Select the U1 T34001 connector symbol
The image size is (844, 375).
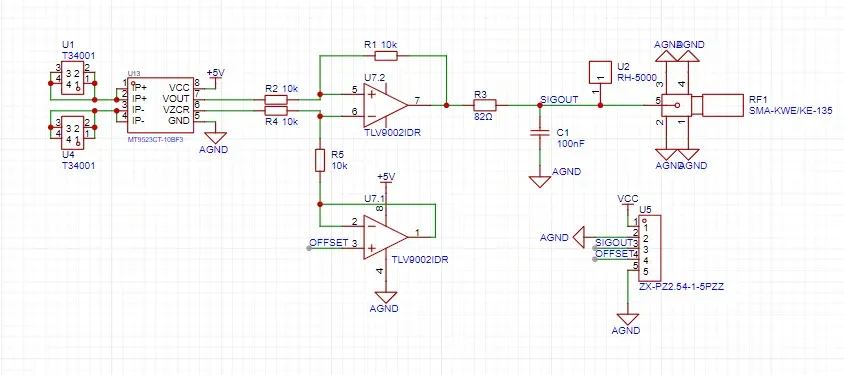click(x=73, y=78)
